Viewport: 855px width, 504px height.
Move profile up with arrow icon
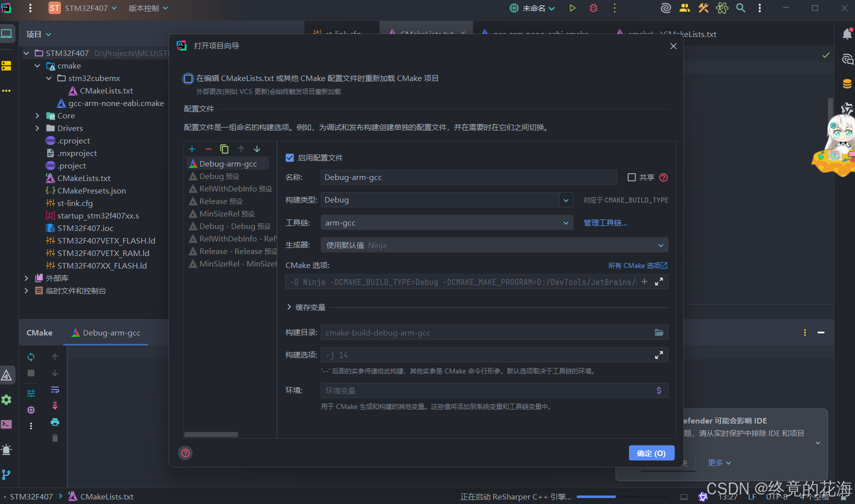[x=241, y=149]
